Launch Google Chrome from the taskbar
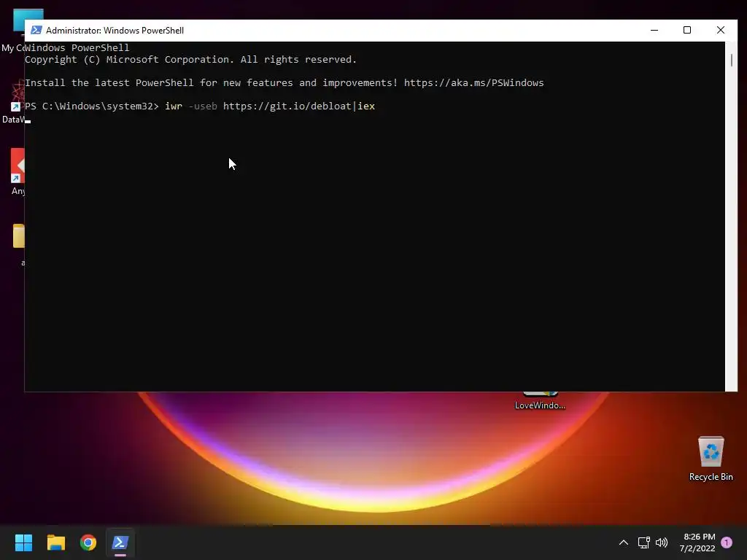747x560 pixels. coord(88,542)
